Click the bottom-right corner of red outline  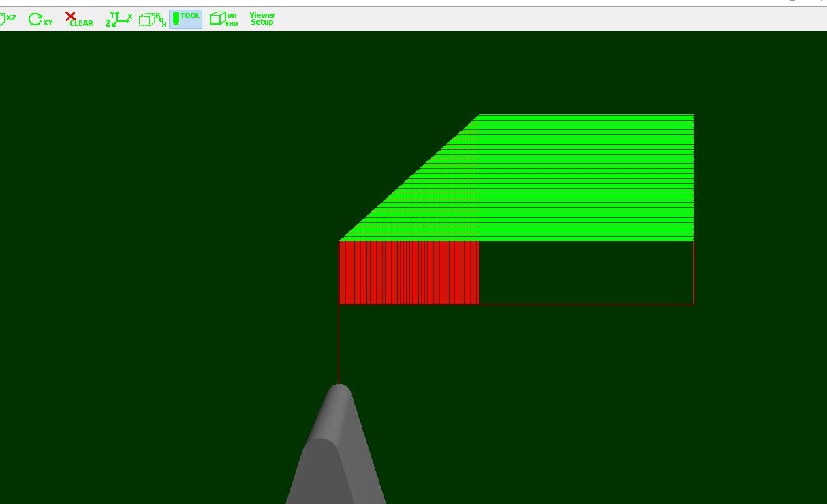pos(693,304)
